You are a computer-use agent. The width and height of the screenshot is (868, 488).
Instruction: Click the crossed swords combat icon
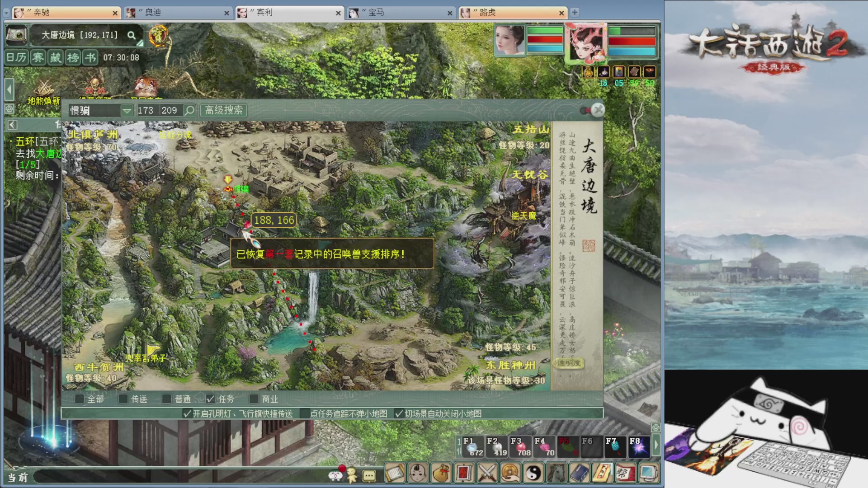click(x=487, y=473)
